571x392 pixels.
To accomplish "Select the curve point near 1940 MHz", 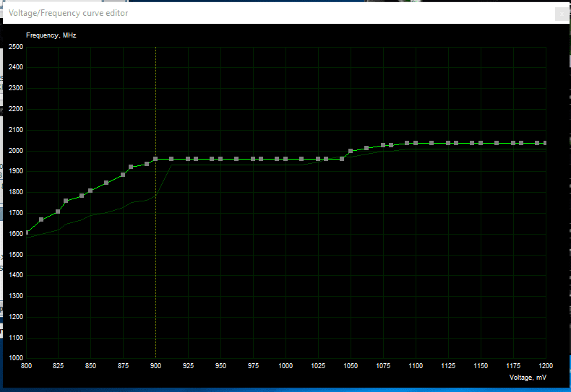I will tap(147, 164).
